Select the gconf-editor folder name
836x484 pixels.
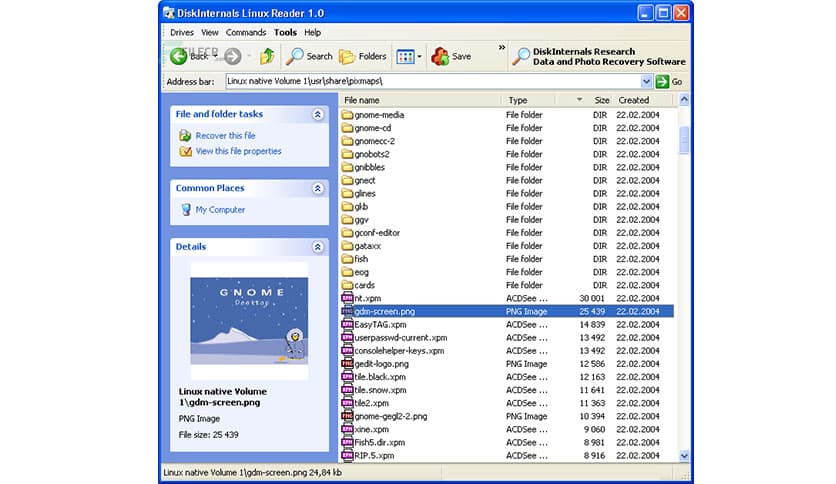(x=377, y=233)
